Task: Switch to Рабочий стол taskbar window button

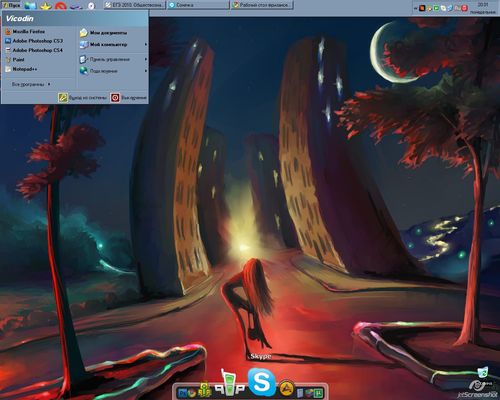Action: click(262, 5)
